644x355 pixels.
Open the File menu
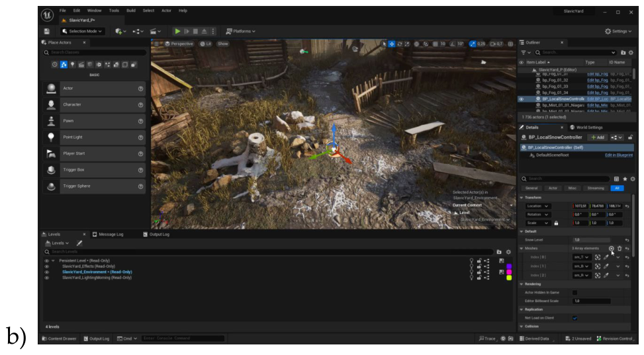tap(62, 11)
